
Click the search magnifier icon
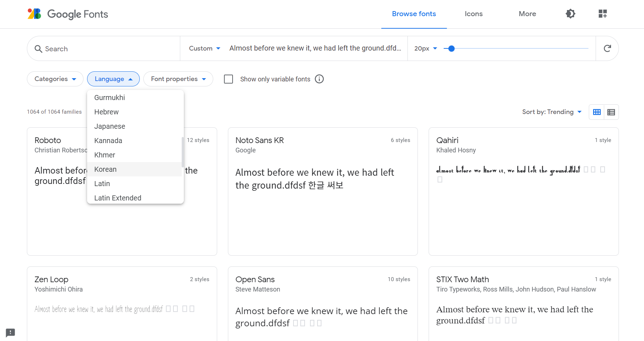click(38, 49)
